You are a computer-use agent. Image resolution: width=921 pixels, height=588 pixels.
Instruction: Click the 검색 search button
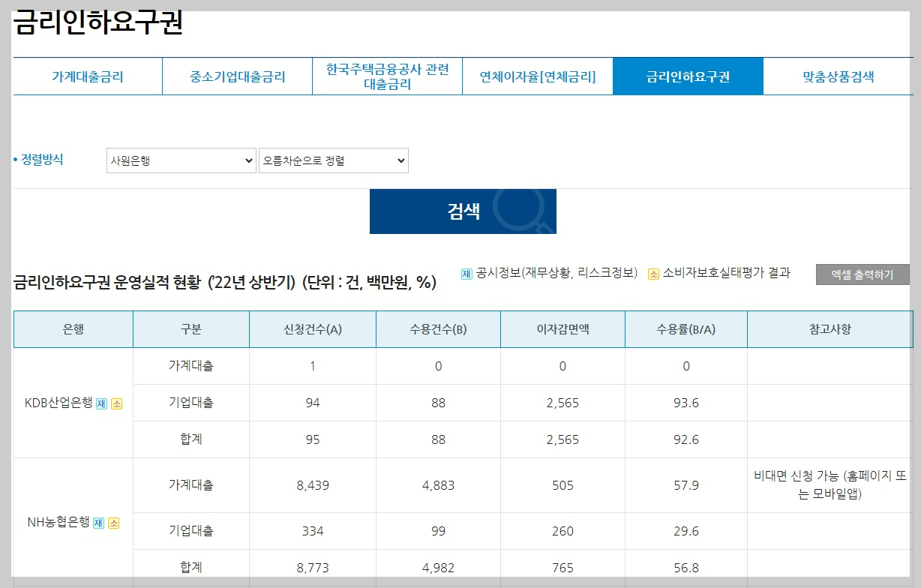462,211
